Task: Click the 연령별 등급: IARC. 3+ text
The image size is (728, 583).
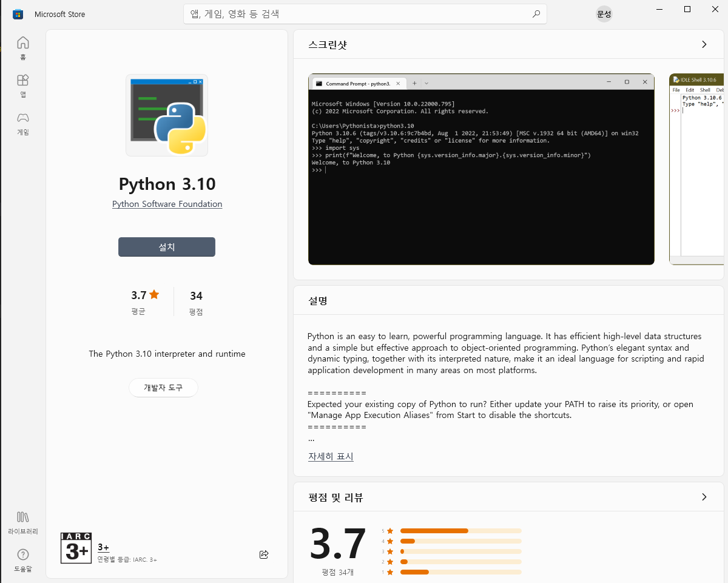Action: coord(127,559)
